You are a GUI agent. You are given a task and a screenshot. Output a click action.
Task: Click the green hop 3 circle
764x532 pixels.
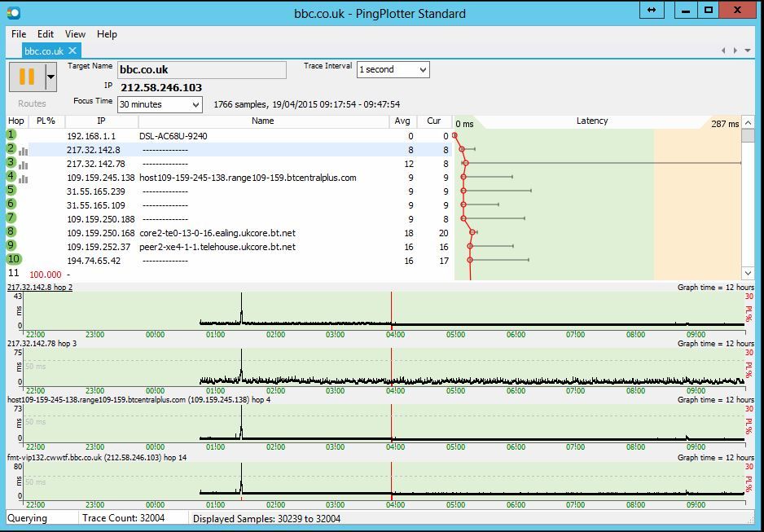pos(11,162)
